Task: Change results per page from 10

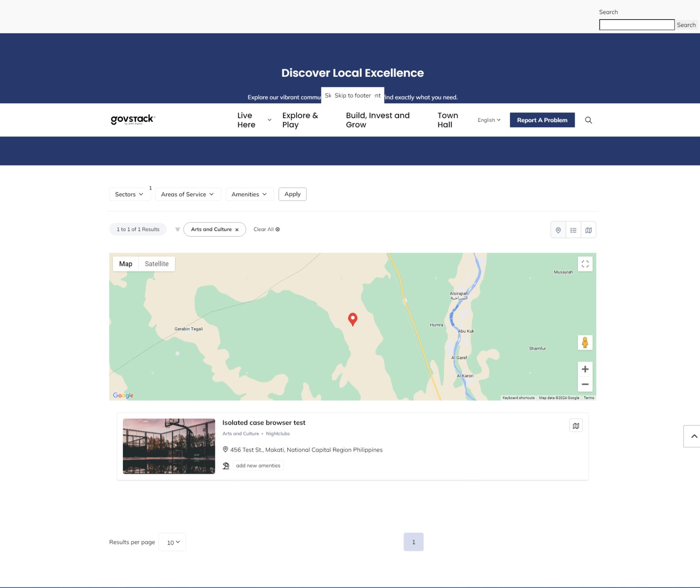Action: point(172,542)
